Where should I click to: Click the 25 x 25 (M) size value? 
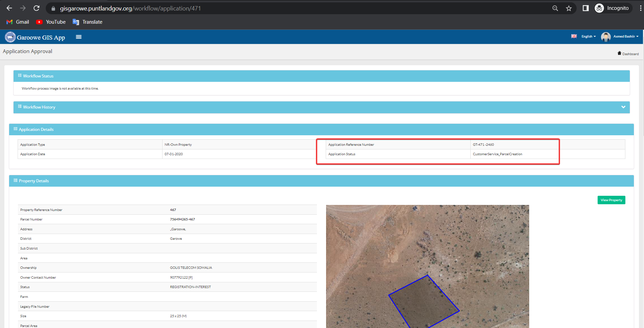(x=178, y=316)
